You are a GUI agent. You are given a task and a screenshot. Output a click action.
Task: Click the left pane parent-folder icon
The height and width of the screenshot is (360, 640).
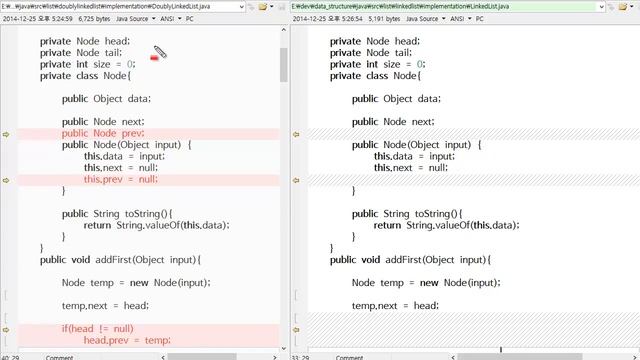(x=252, y=7)
